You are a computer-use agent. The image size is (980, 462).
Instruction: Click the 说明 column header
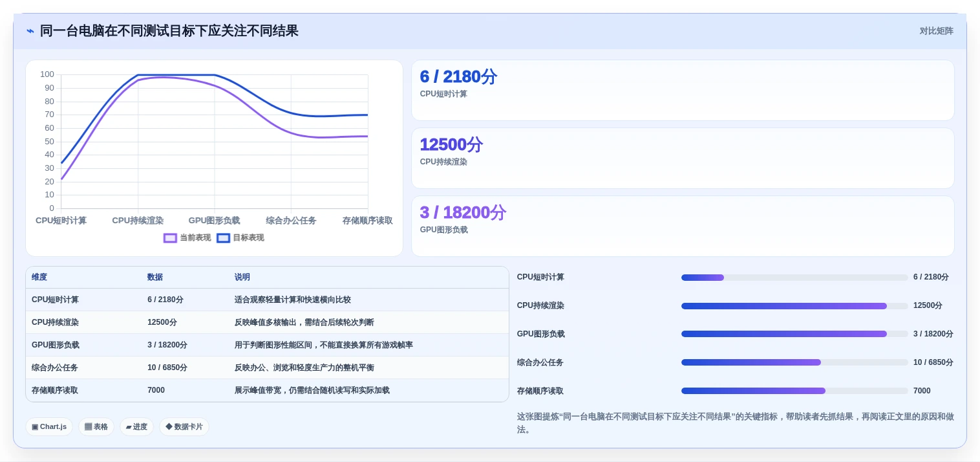coord(242,278)
